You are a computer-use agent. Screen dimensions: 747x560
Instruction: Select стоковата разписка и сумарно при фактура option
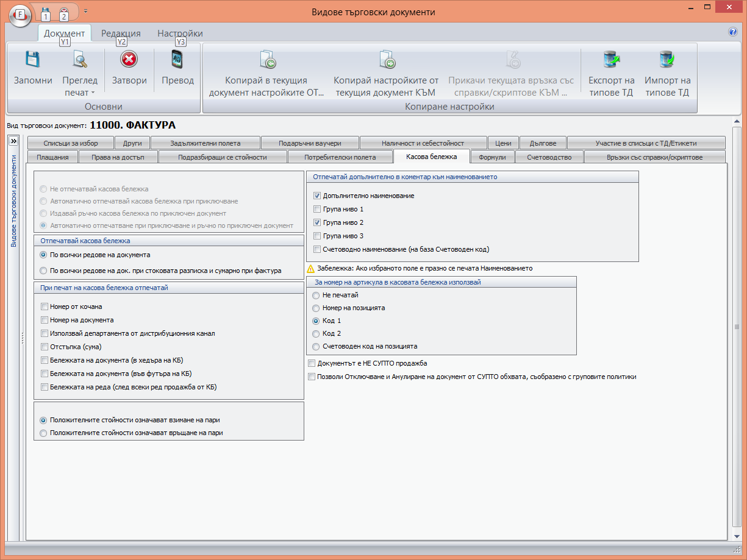click(x=43, y=271)
